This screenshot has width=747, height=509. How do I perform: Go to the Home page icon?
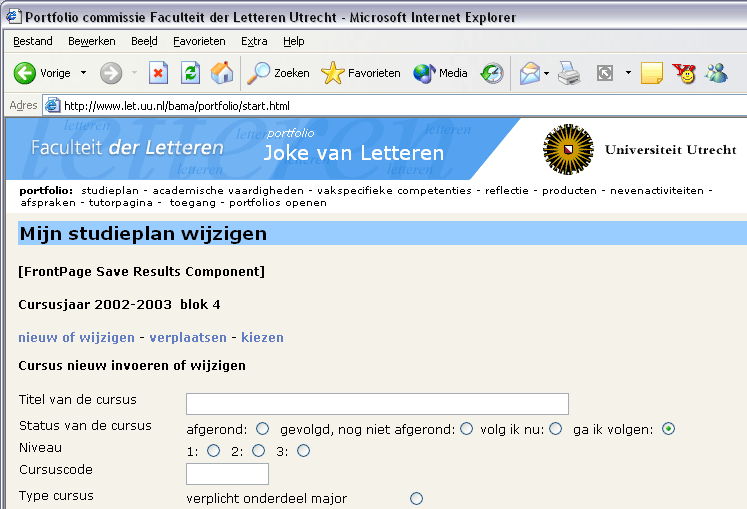pos(222,73)
